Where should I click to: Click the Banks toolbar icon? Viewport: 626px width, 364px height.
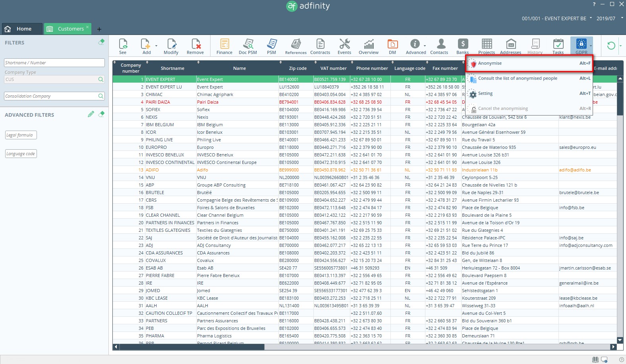coord(462,46)
